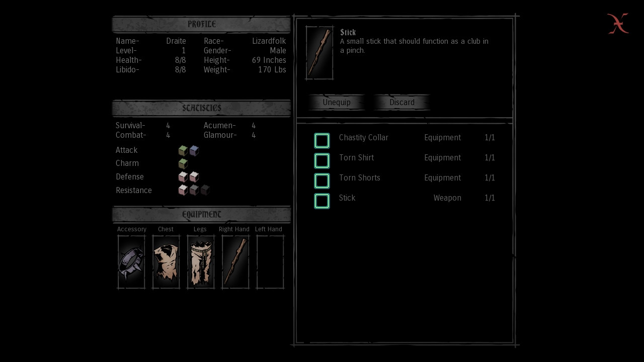Screen dimensions: 644x362
Task: Click the 170 Lbs weight value
Action: 272,70
